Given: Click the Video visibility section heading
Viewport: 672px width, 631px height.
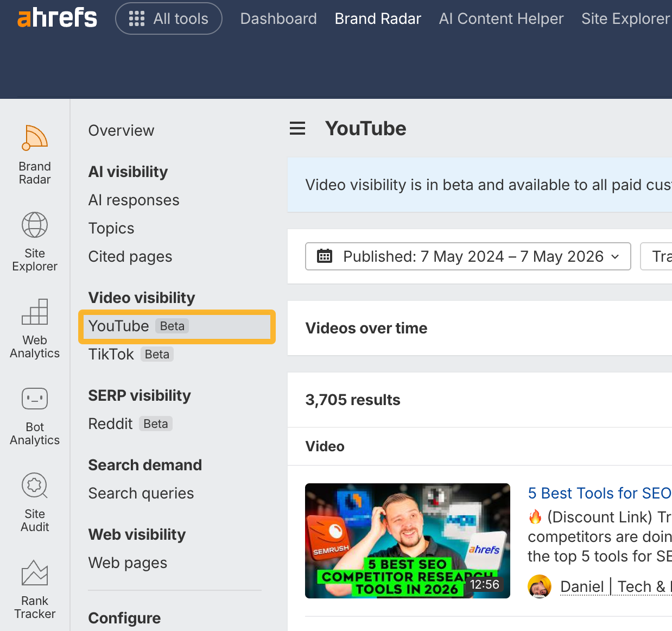Looking at the screenshot, I should (142, 298).
